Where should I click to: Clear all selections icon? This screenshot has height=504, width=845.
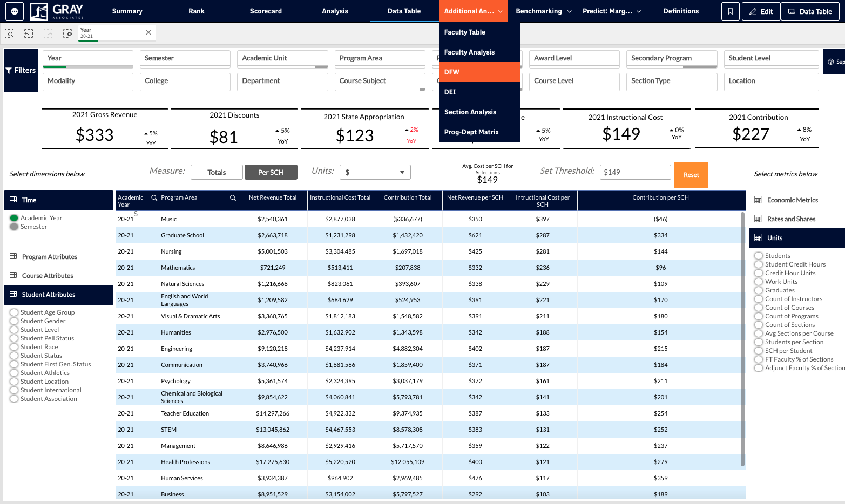pos(67,33)
